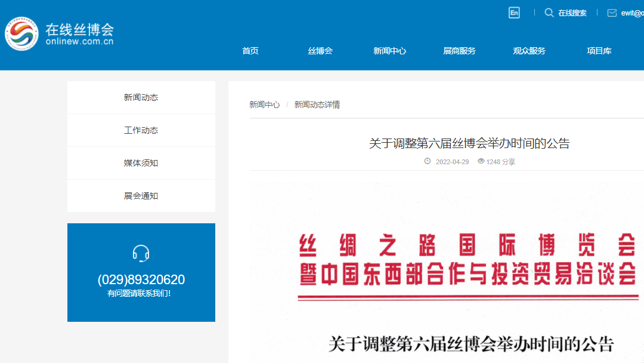Open the 项目库 menu item
The height and width of the screenshot is (363, 644).
(599, 51)
